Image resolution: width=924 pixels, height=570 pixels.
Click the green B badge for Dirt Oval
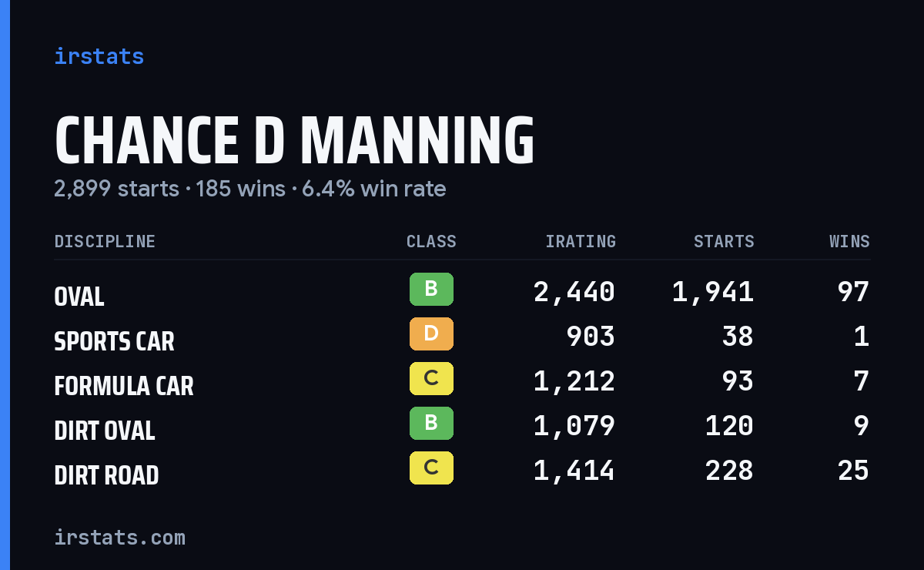coord(431,423)
